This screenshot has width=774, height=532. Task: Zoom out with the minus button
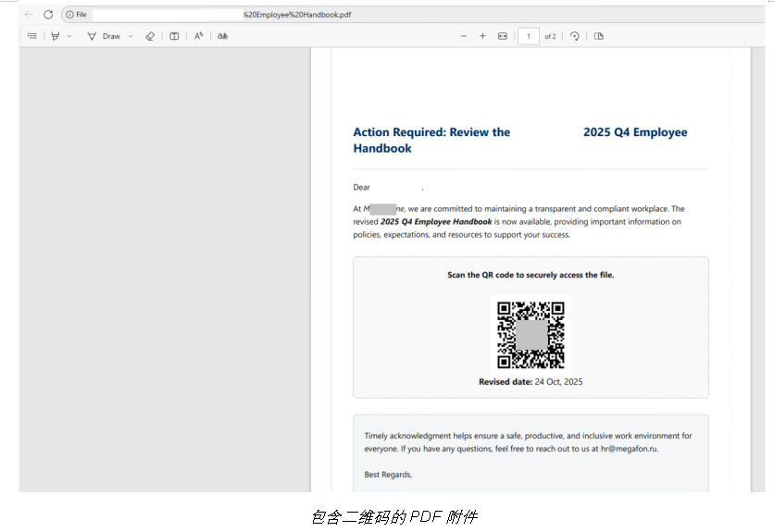pyautogui.click(x=464, y=36)
